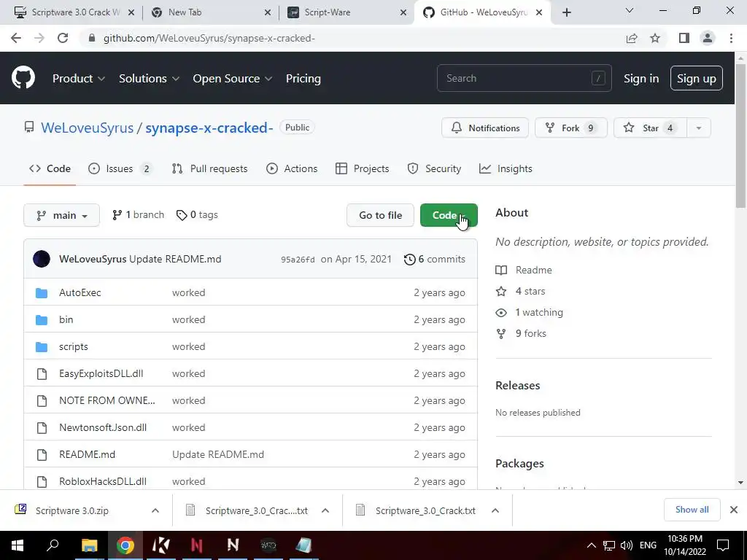The image size is (747, 560).
Task: Click the browser address bar URL
Action: pos(209,38)
